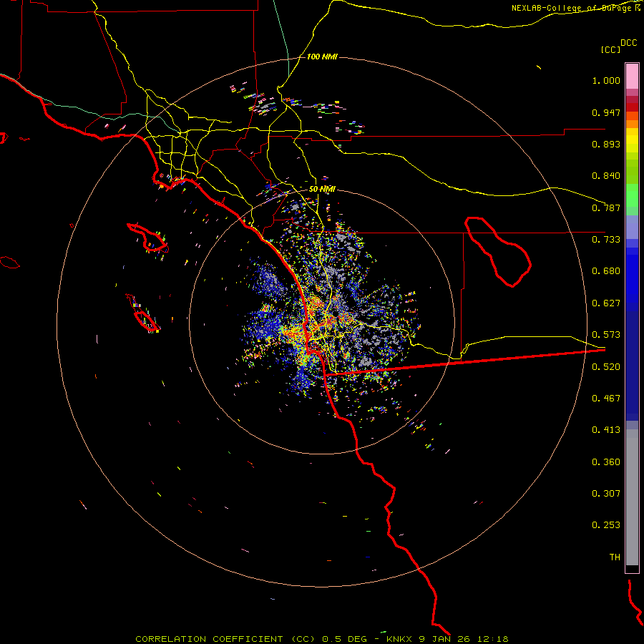Click the [CC] unit label
644x644 pixels.
tap(611, 49)
